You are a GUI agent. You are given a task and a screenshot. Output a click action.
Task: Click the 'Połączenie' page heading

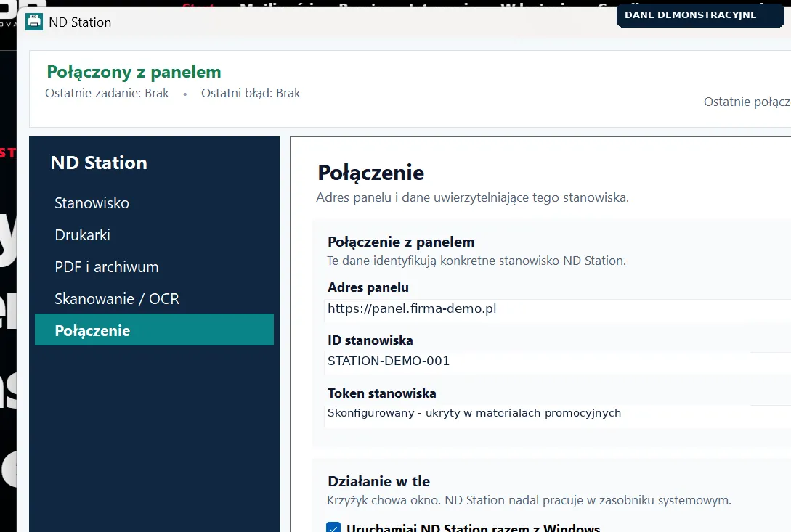click(x=370, y=173)
